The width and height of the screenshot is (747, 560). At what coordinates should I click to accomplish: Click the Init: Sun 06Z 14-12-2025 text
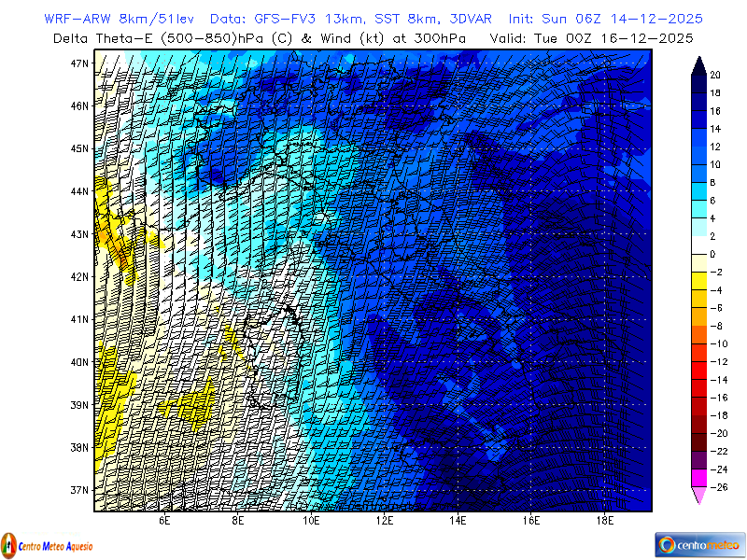tap(605, 19)
